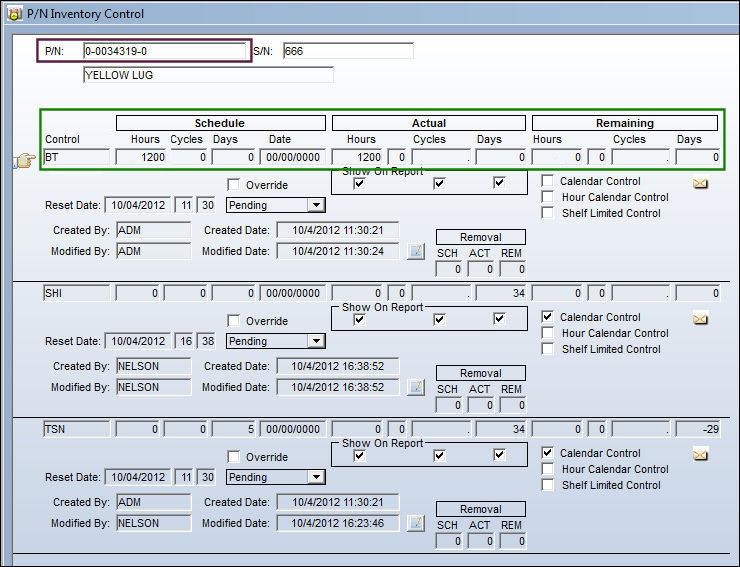Click SHI Created By field NELSON

[153, 366]
